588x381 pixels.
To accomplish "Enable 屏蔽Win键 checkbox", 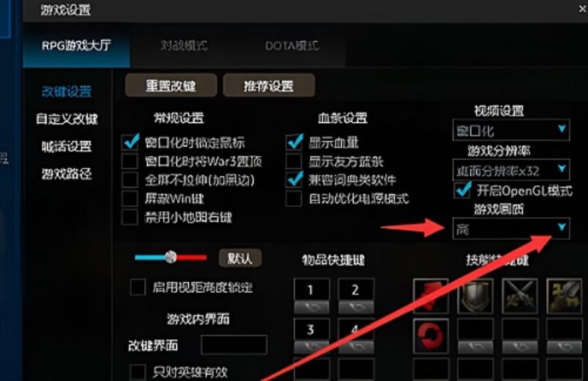I will [x=130, y=198].
